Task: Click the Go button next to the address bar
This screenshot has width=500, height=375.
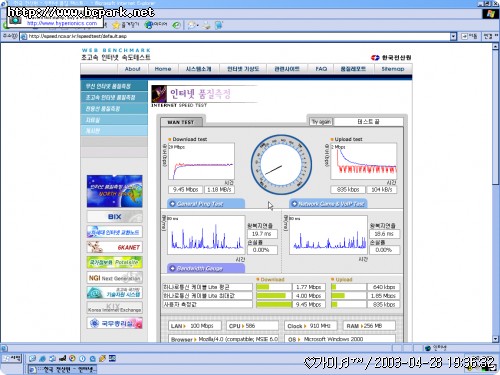Action: tap(469, 36)
